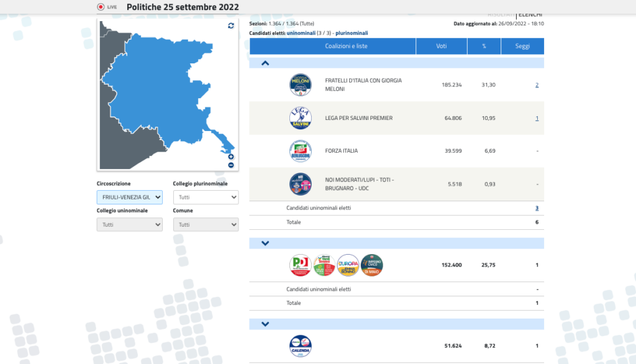Click the +Europa Emma Bonino logo

point(348,265)
